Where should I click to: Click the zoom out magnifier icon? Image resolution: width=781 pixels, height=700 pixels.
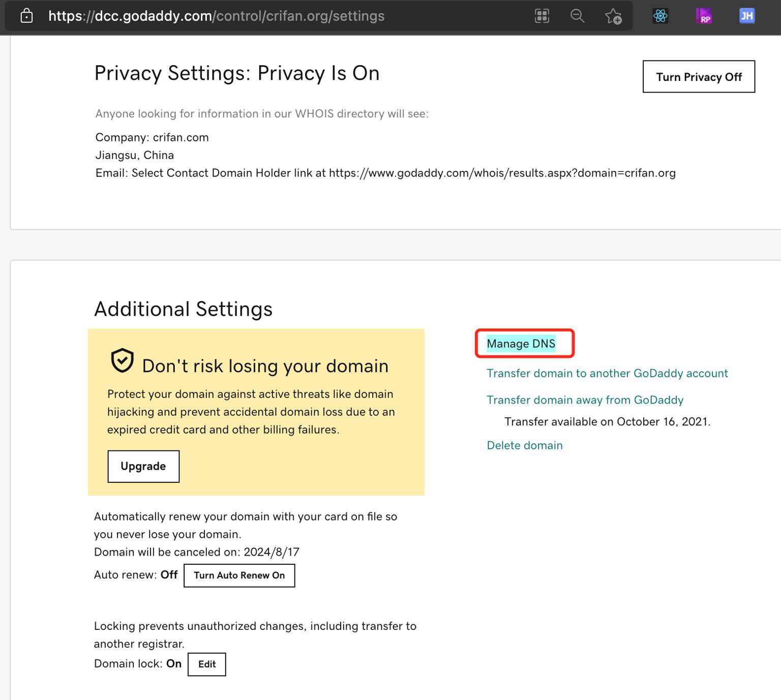[x=577, y=16]
